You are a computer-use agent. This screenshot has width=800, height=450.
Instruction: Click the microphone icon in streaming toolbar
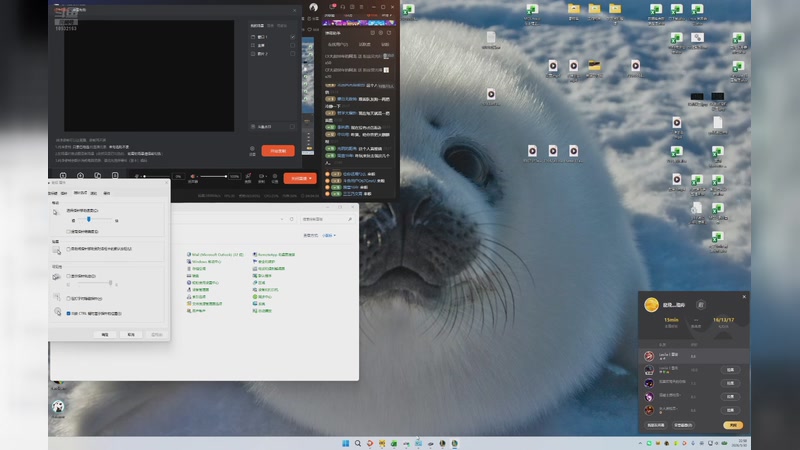[x=137, y=176]
